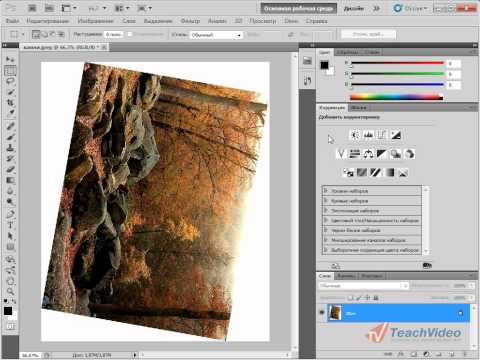Toggle clip-to-layer icon at Adjustments panel bottom
This screenshot has width=480, height=360.
pos(427,266)
